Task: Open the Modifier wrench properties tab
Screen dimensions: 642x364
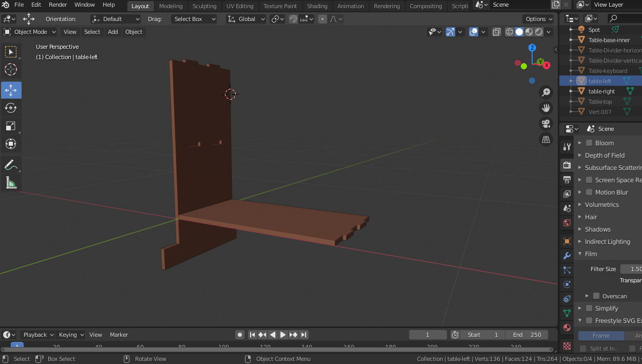Action: pyautogui.click(x=567, y=256)
